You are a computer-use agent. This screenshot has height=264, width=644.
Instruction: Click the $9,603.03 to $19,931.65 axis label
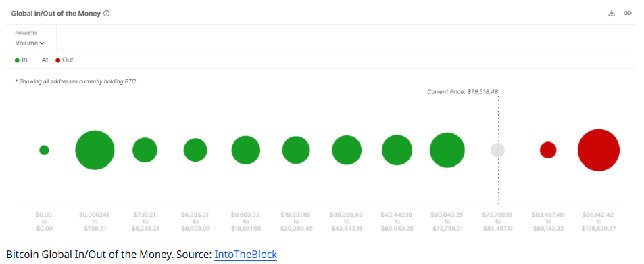(245, 221)
